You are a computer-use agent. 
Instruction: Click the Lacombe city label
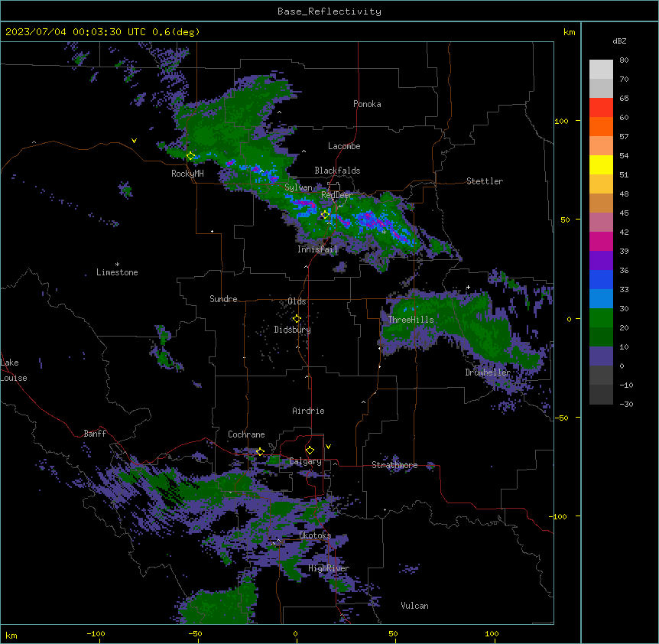[x=344, y=146]
